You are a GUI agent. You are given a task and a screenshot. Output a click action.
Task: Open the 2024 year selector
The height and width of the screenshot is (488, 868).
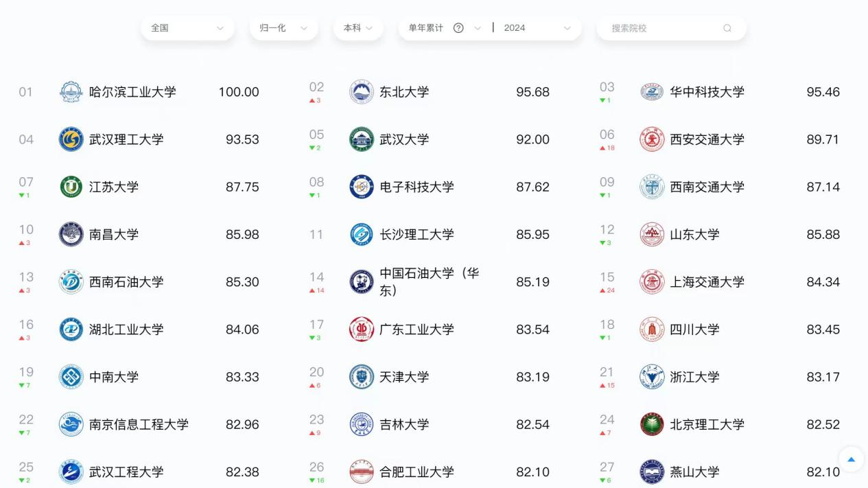click(537, 28)
